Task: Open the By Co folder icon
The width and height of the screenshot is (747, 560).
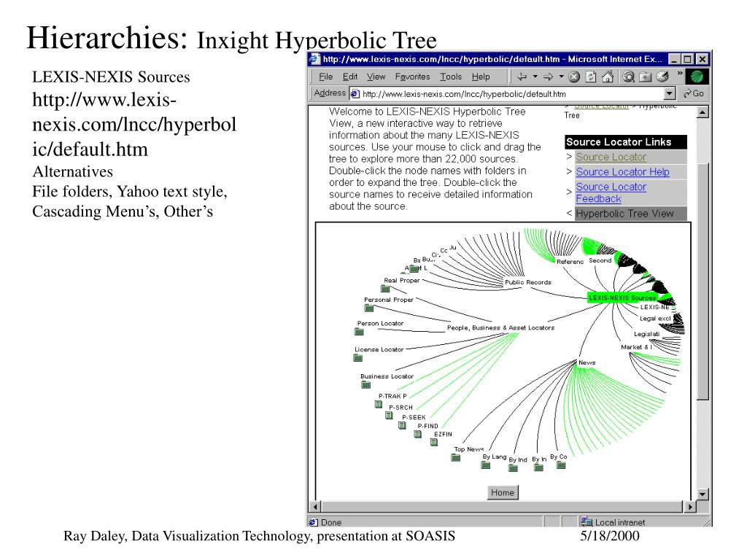Action: [x=561, y=464]
